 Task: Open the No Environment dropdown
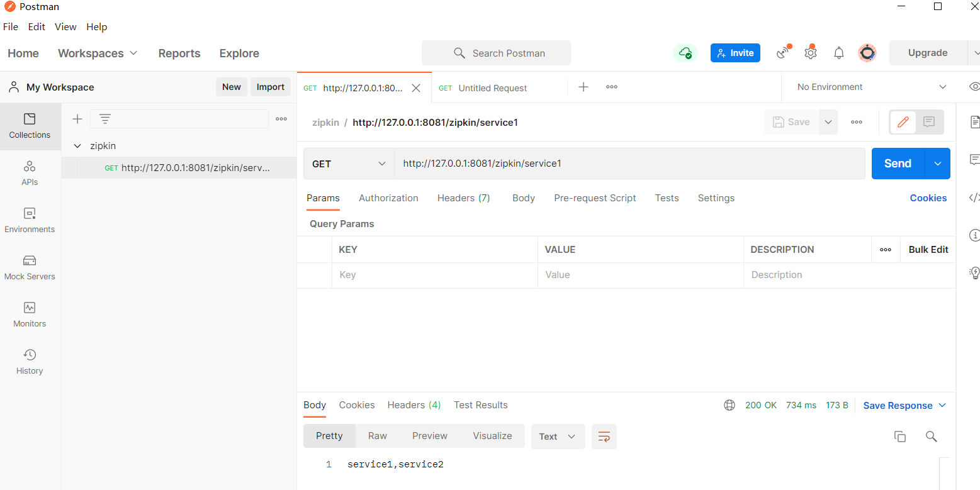coord(871,87)
